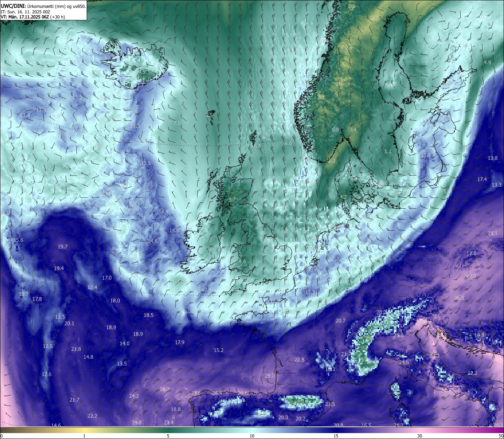
Task: Click the map value '15.6'
Action: pos(18,240)
